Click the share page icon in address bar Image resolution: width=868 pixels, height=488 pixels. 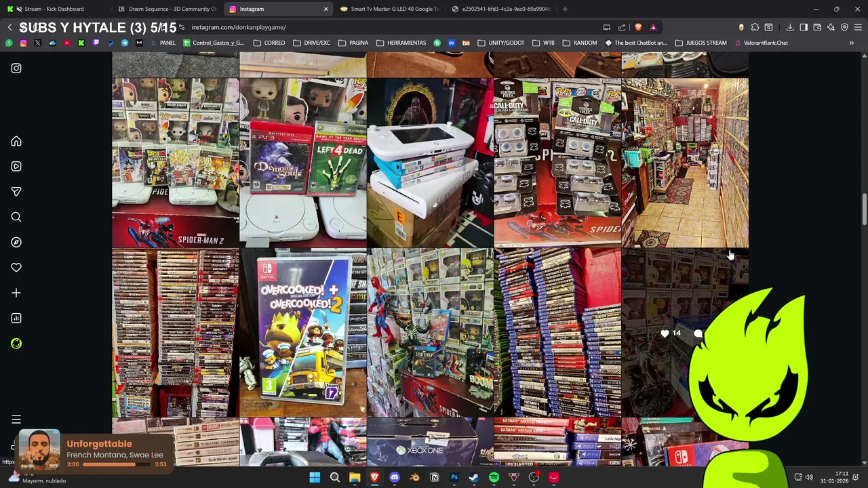[622, 27]
